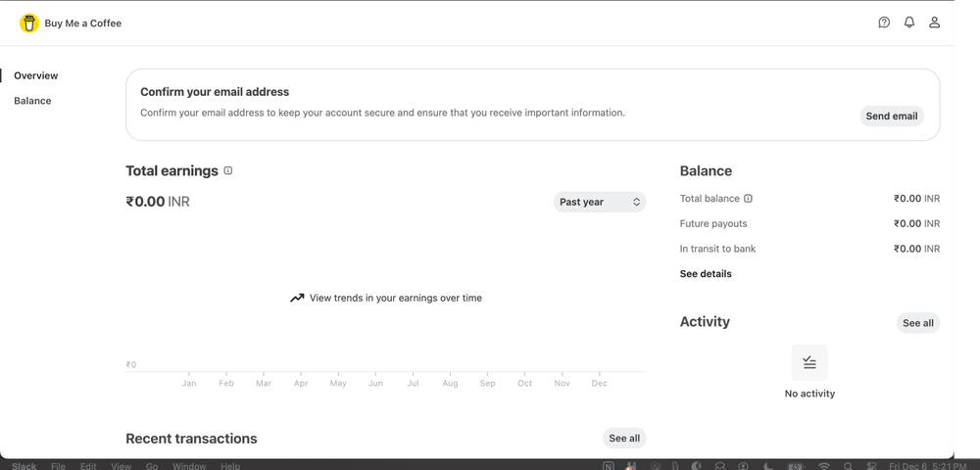Screen dimensions: 980x470
Task: Click info icon beside Total earnings
Action: point(228,170)
